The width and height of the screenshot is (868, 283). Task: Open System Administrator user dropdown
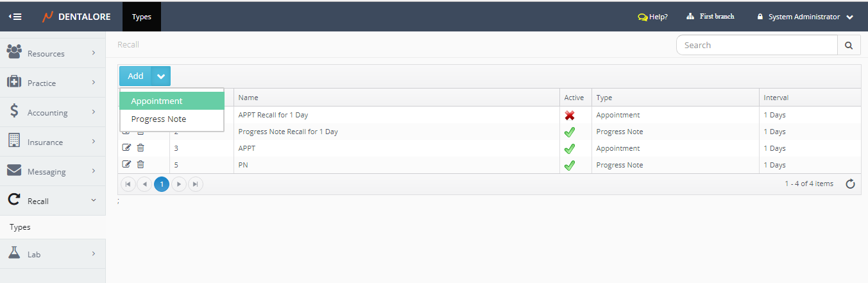[804, 17]
